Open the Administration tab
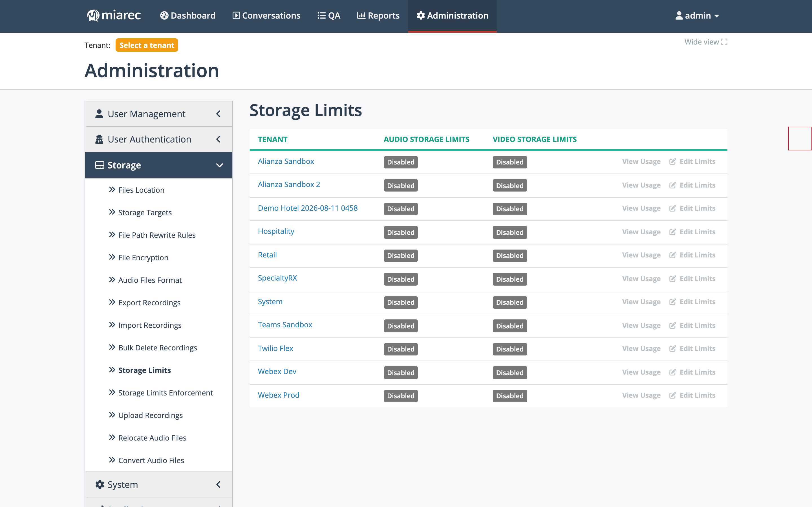Screen dimensions: 812x507 pyautogui.click(x=452, y=16)
